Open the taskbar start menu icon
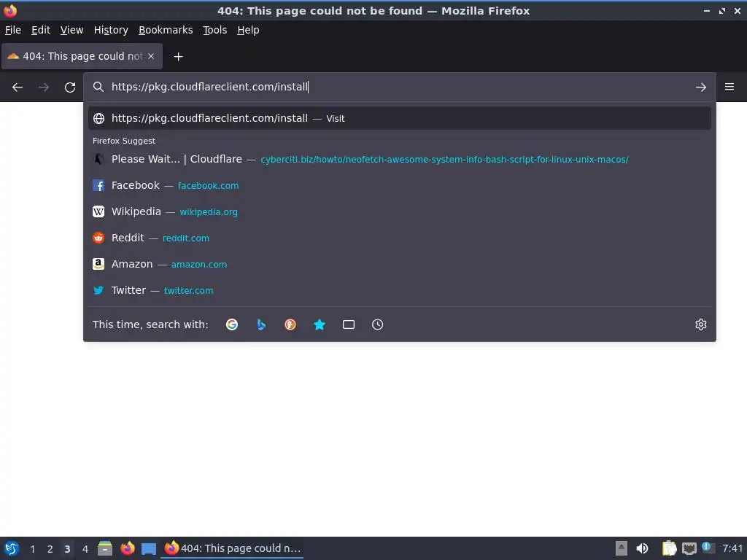747x560 pixels. [12, 548]
